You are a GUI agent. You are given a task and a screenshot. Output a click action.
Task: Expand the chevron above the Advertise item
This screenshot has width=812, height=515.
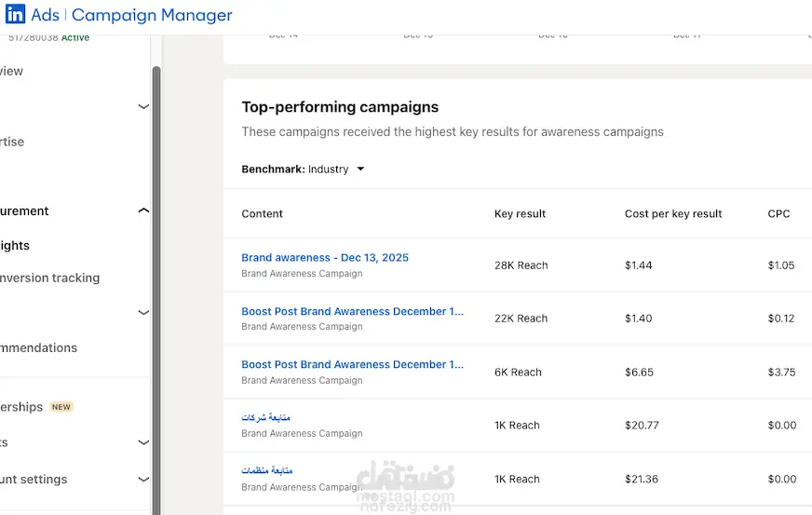[x=143, y=106]
